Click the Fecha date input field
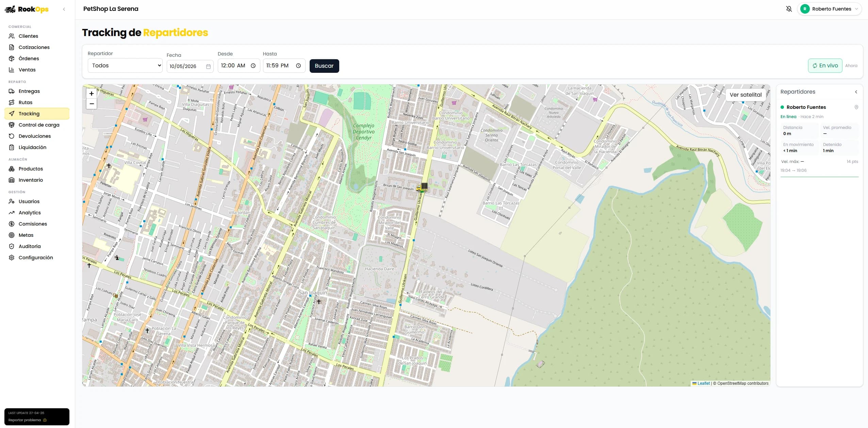868x428 pixels. [190, 66]
